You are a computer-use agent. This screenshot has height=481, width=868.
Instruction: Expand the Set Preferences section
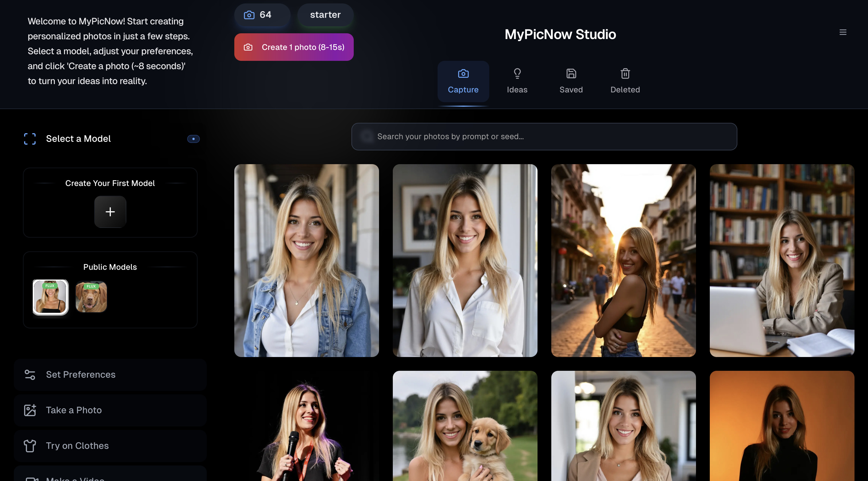click(110, 375)
